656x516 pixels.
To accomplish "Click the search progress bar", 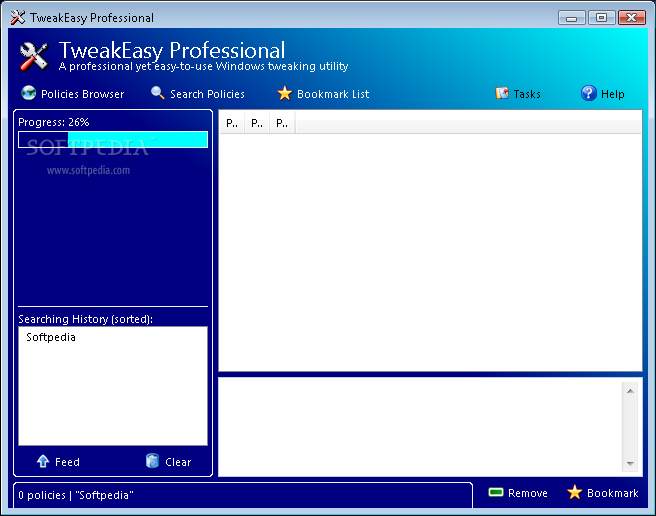I will [113, 139].
